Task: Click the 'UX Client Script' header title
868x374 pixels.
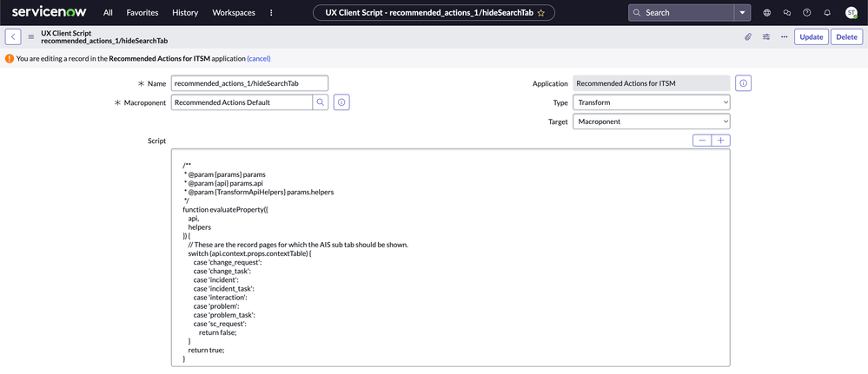Action: click(66, 33)
